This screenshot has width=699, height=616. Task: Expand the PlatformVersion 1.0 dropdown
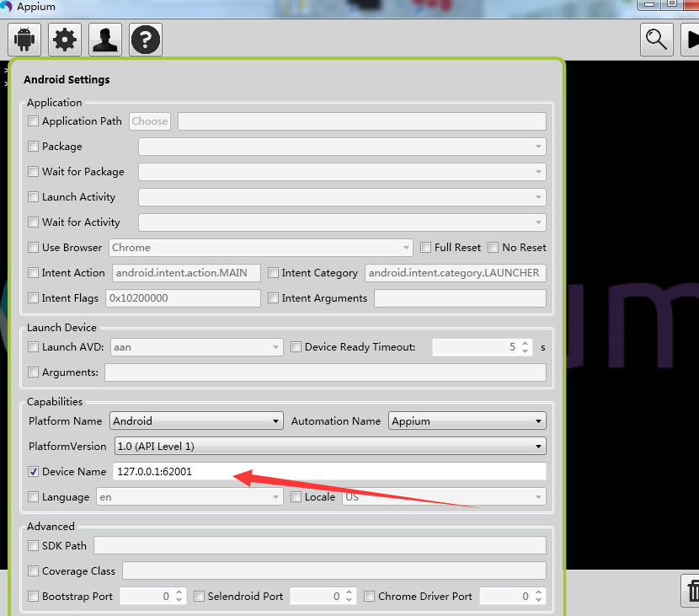point(330,446)
